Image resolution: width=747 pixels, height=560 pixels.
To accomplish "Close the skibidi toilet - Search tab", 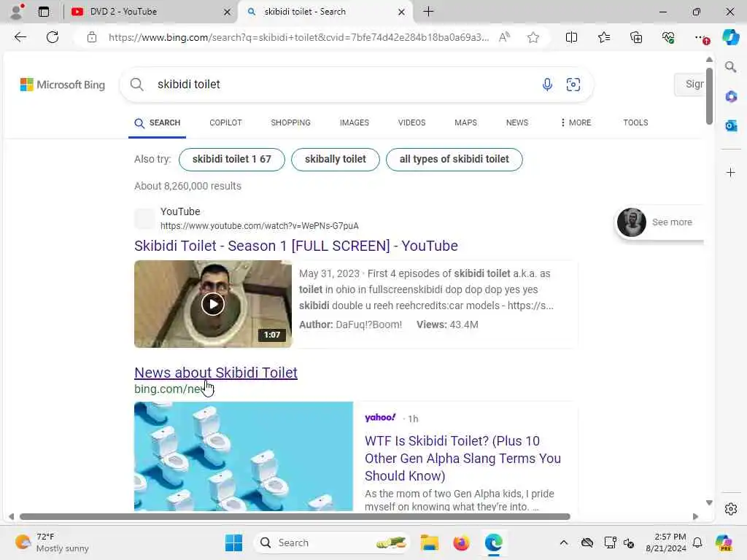I will click(x=402, y=12).
